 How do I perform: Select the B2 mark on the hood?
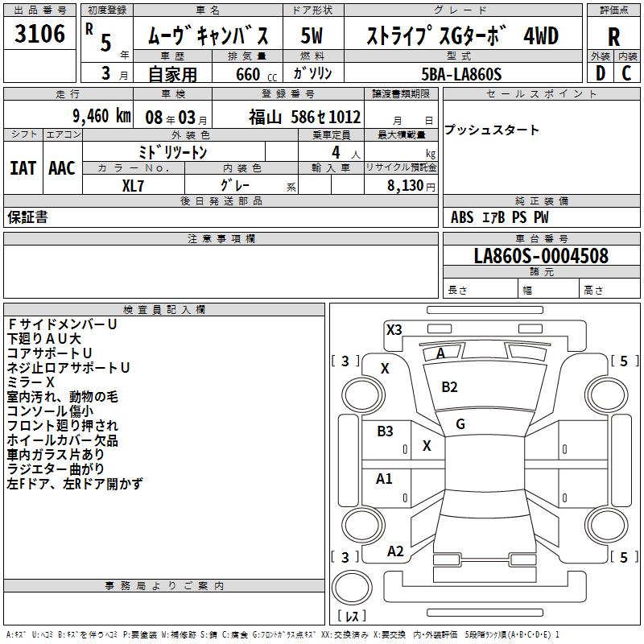pyautogui.click(x=449, y=387)
